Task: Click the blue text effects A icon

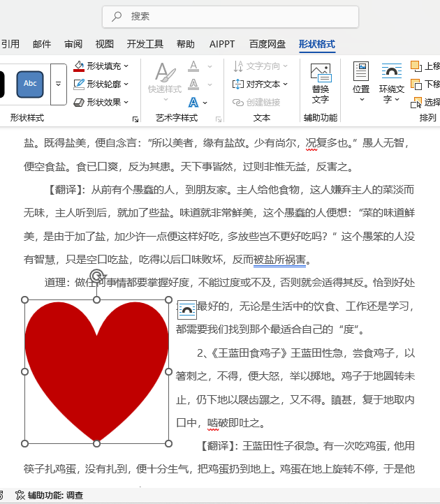Action: coord(193,103)
